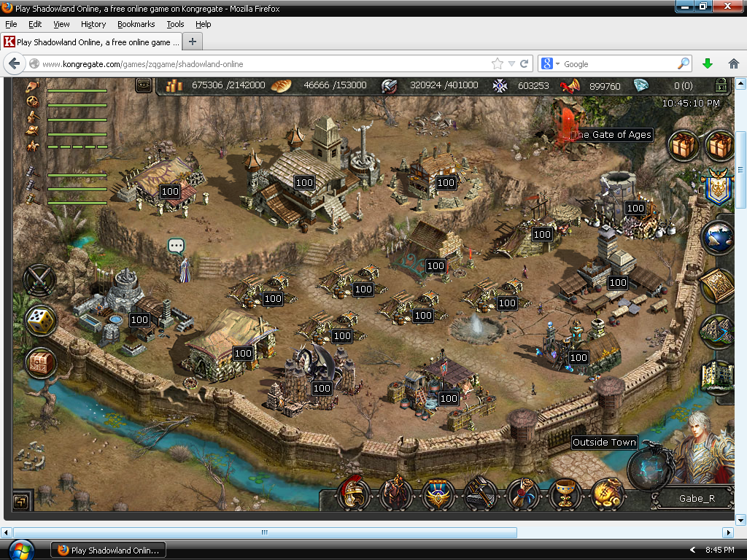Open the Help menu
This screenshot has height=560, width=747.
(203, 24)
